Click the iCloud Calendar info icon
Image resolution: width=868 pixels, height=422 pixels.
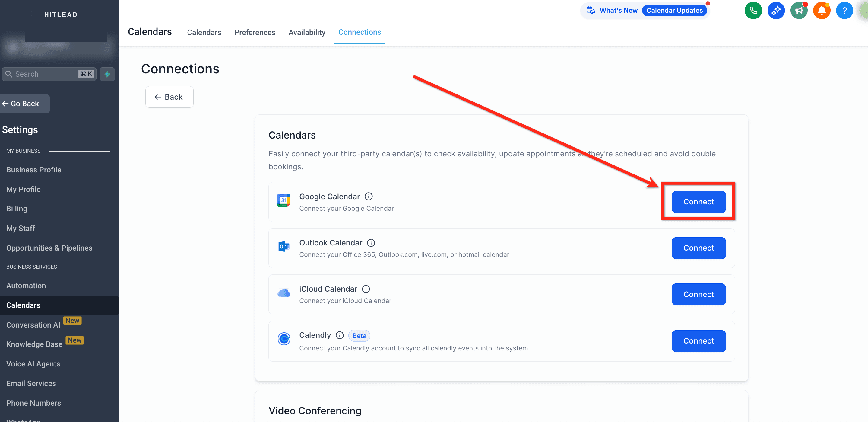366,289
